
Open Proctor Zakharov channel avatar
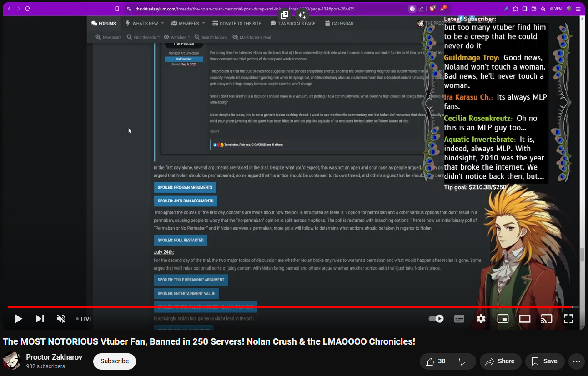(x=12, y=361)
